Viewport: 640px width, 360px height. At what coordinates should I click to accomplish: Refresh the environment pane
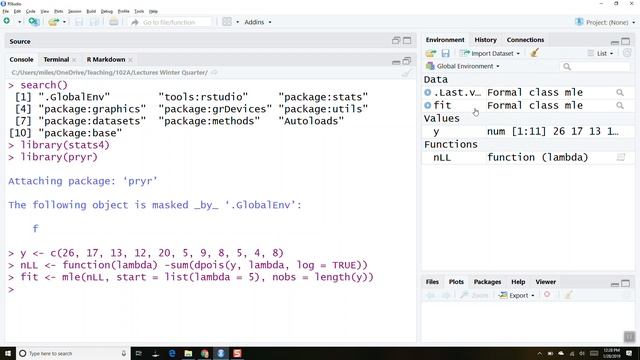627,53
